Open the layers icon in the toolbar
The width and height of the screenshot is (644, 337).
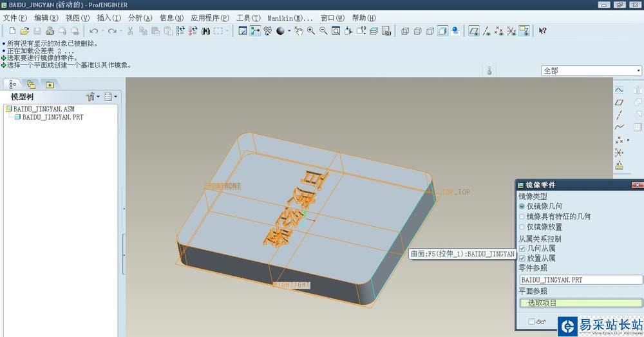374,31
